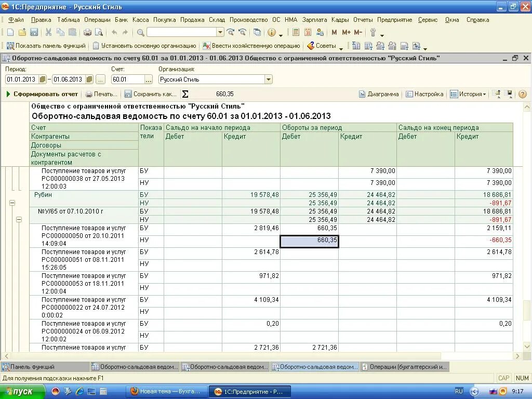Click the Undo arrow icon
The height and width of the screenshot is (399, 532).
[114, 32]
